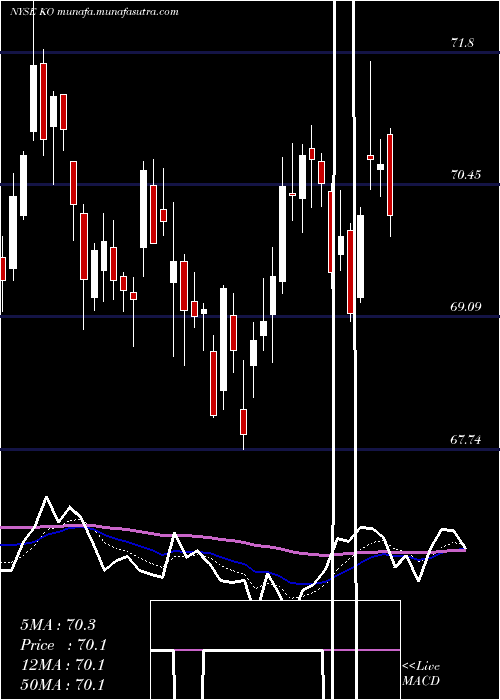The height and width of the screenshot is (700, 500).
Task: Click the <<Live MACD label
Action: coord(421,673)
